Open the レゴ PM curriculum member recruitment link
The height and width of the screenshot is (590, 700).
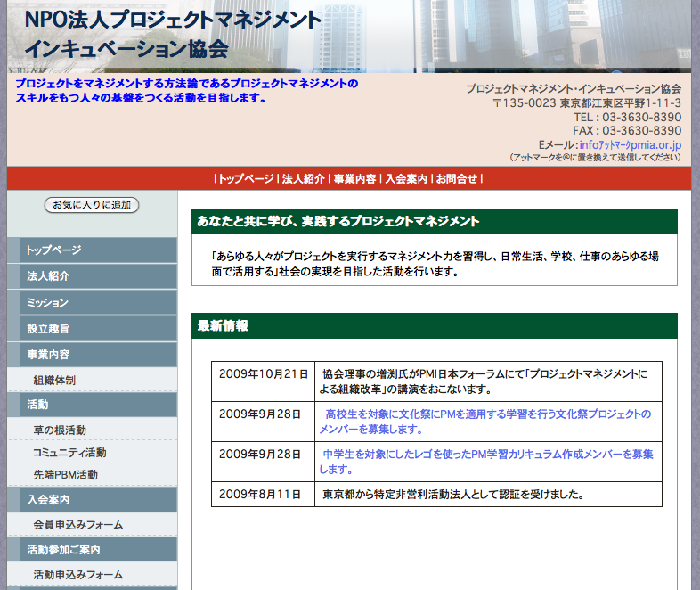[487, 461]
